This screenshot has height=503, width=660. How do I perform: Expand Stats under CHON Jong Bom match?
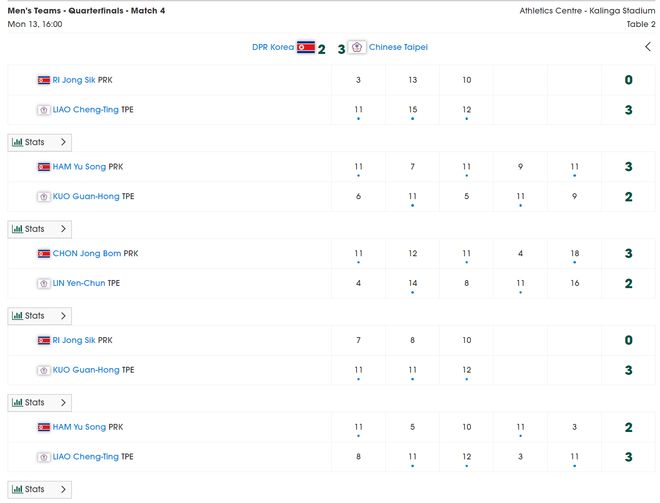point(39,316)
